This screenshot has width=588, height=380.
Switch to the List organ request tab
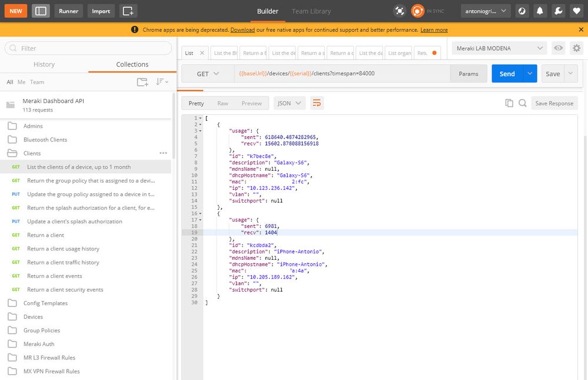coord(398,53)
